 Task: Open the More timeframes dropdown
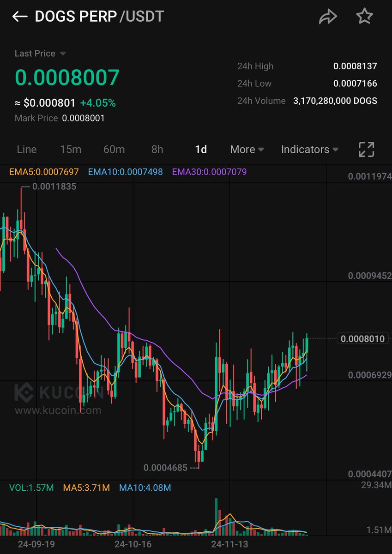pyautogui.click(x=247, y=150)
